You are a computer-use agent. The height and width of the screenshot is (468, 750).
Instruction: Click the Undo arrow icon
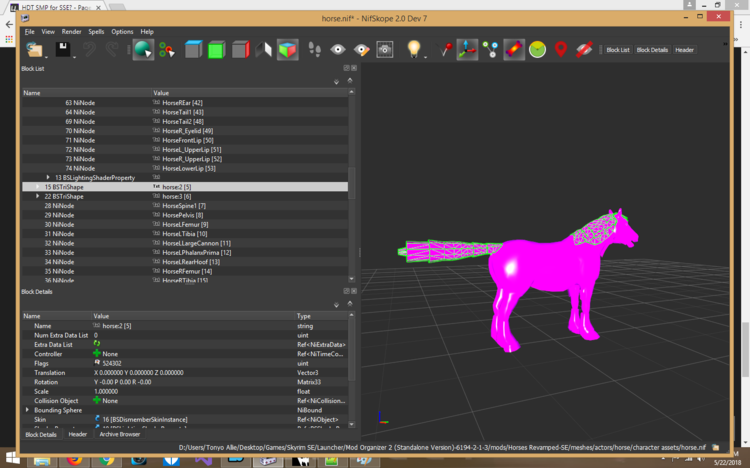[x=89, y=49]
